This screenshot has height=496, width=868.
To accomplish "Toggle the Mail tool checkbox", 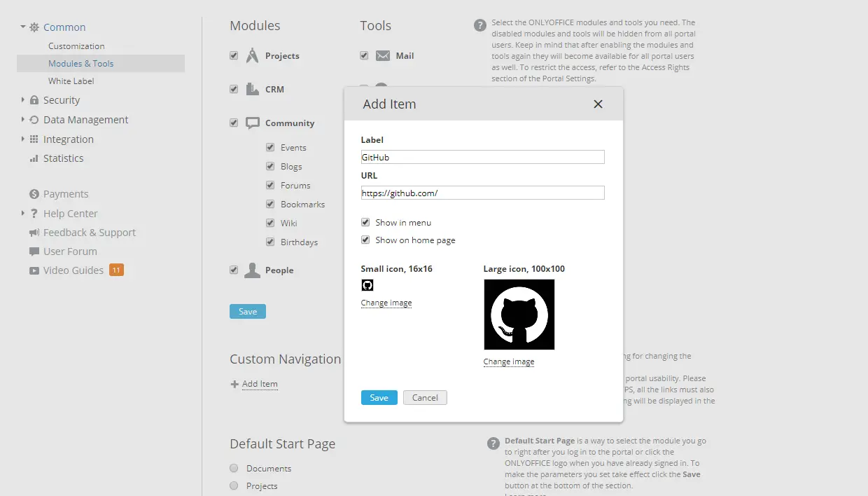I will click(364, 56).
